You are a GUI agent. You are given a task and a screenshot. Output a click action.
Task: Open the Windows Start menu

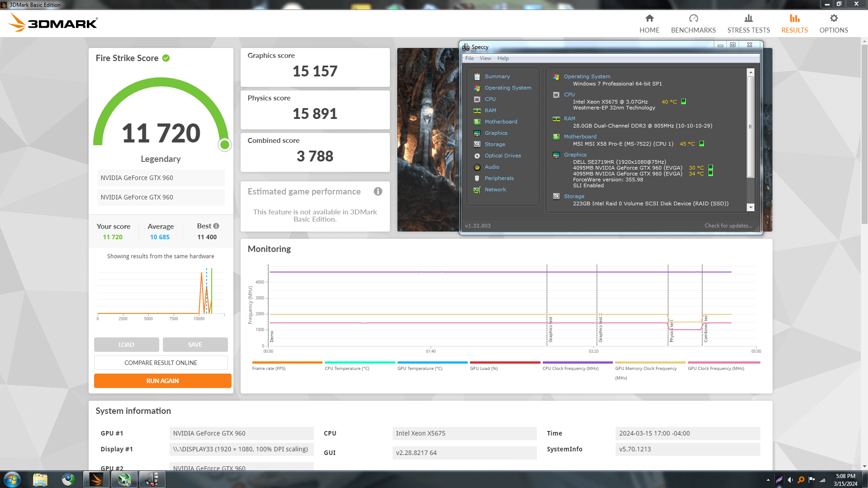12,479
